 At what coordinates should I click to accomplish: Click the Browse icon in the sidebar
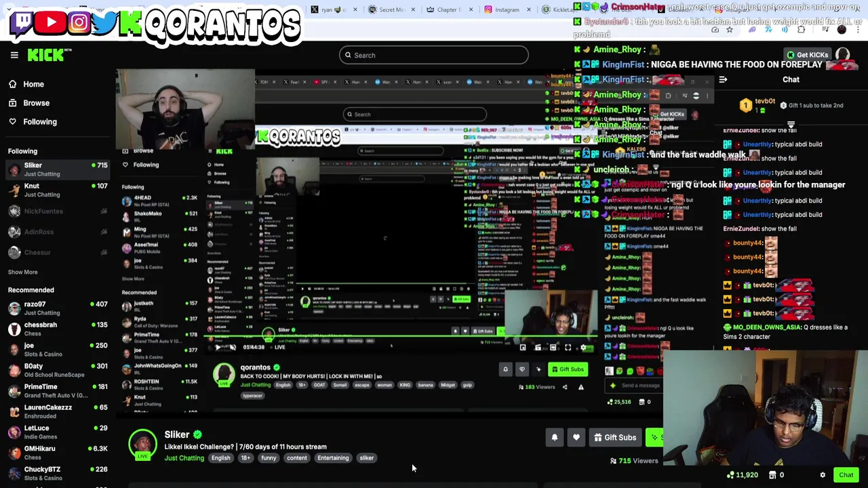(x=12, y=103)
